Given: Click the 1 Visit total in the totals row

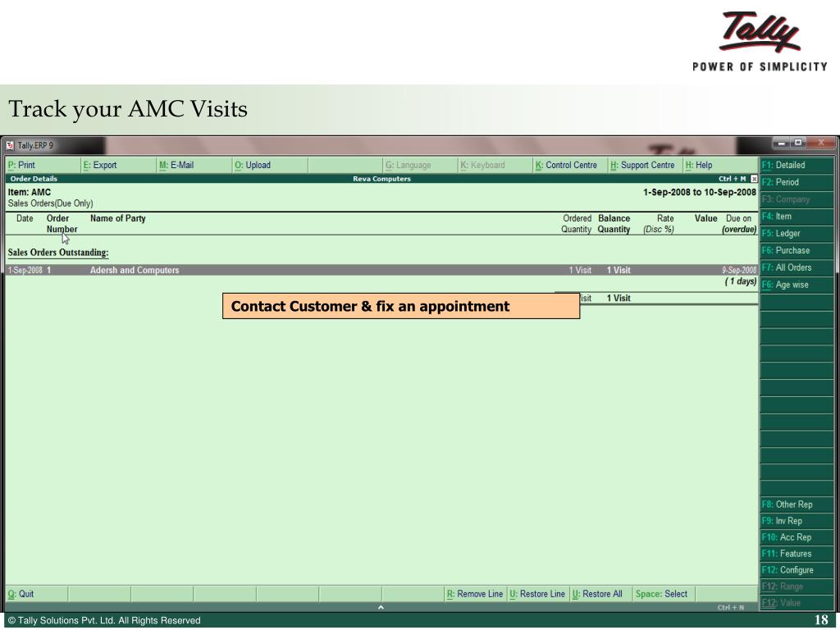Looking at the screenshot, I should pos(619,298).
